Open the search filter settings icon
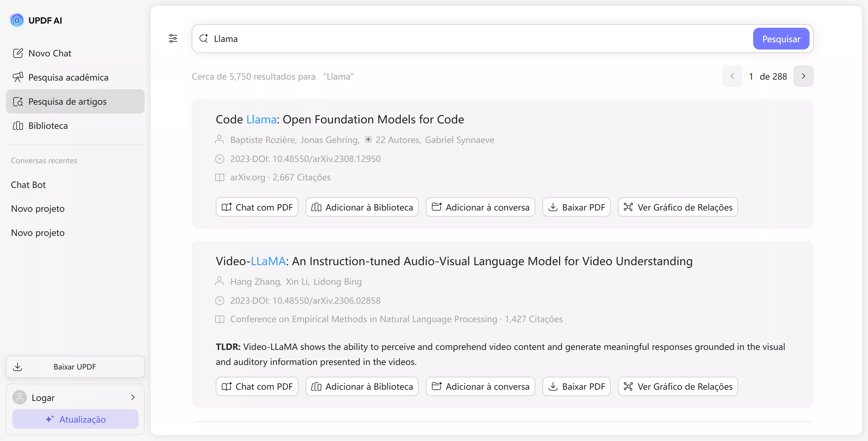Viewport: 868px width, 441px height. [173, 38]
